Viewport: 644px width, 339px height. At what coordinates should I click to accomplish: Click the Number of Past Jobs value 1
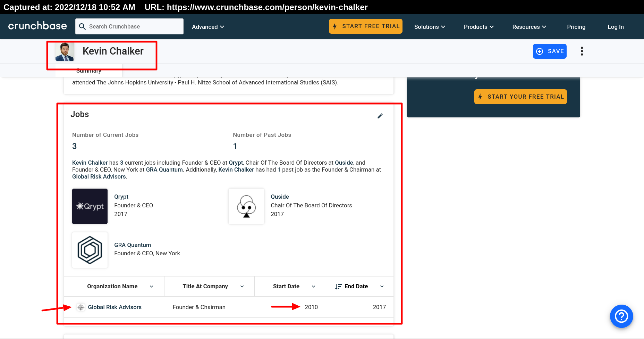[x=235, y=146]
